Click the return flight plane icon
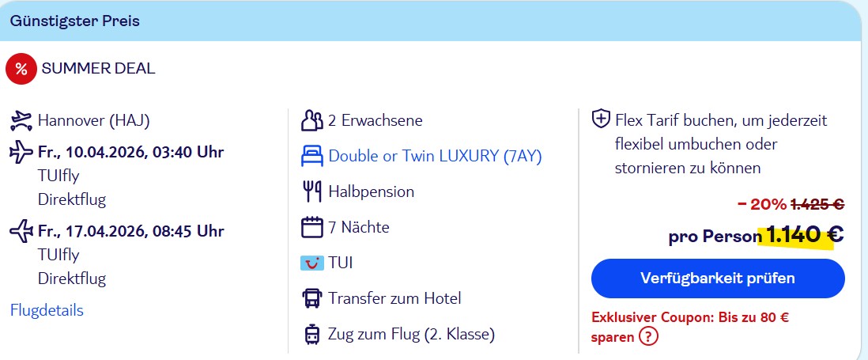Viewport: 868px width, 360px height. (x=21, y=231)
